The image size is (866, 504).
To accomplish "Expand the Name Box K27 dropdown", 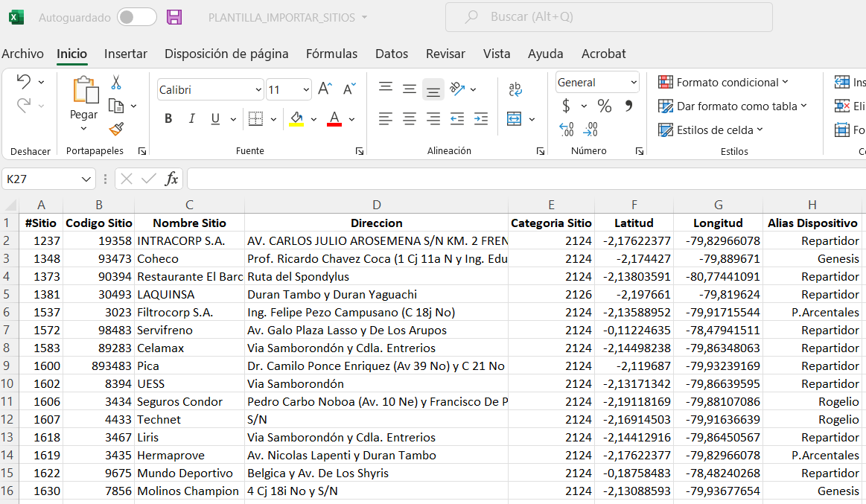I will [x=86, y=179].
